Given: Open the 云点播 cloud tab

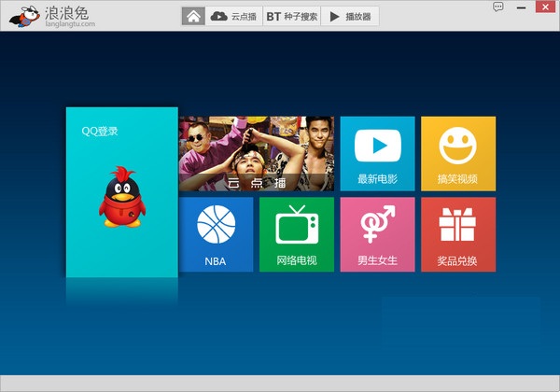Looking at the screenshot, I should pos(233,16).
